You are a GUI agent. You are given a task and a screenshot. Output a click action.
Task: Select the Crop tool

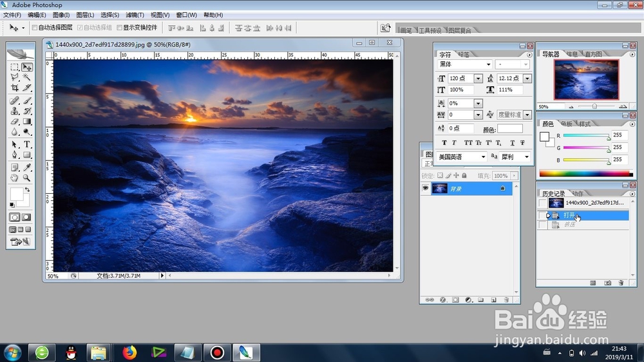[x=15, y=88]
